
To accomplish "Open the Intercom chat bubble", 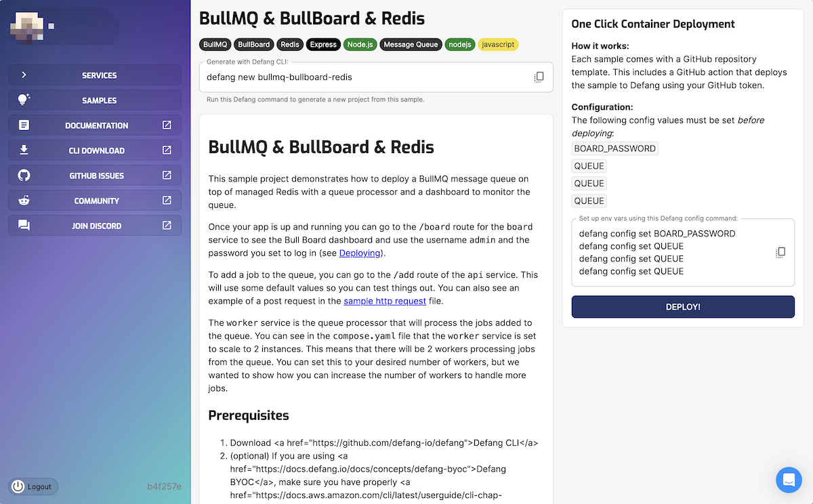I will coord(789,480).
